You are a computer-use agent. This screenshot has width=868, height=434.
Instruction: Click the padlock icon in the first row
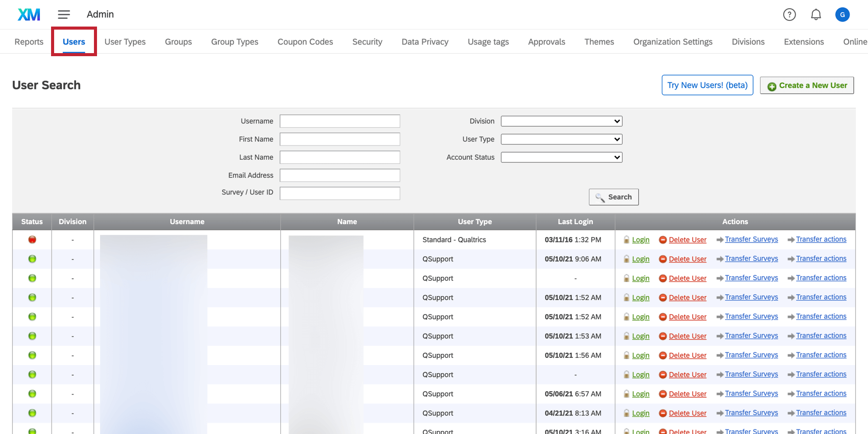626,240
